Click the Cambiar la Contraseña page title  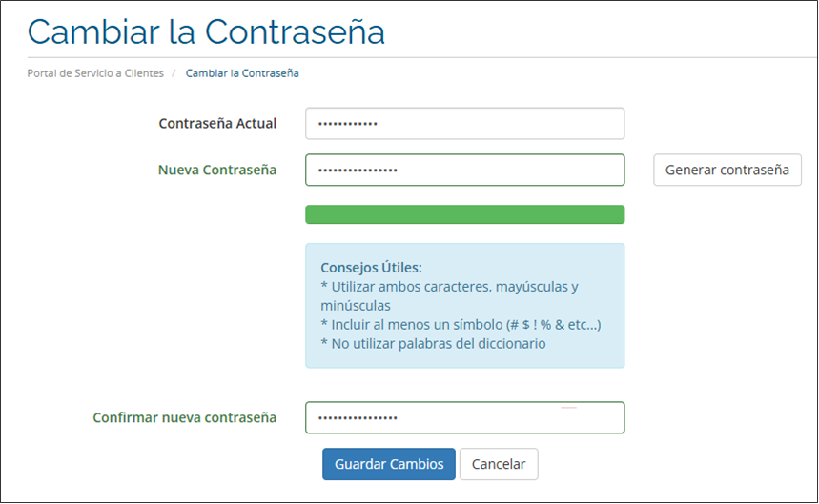coord(206,31)
